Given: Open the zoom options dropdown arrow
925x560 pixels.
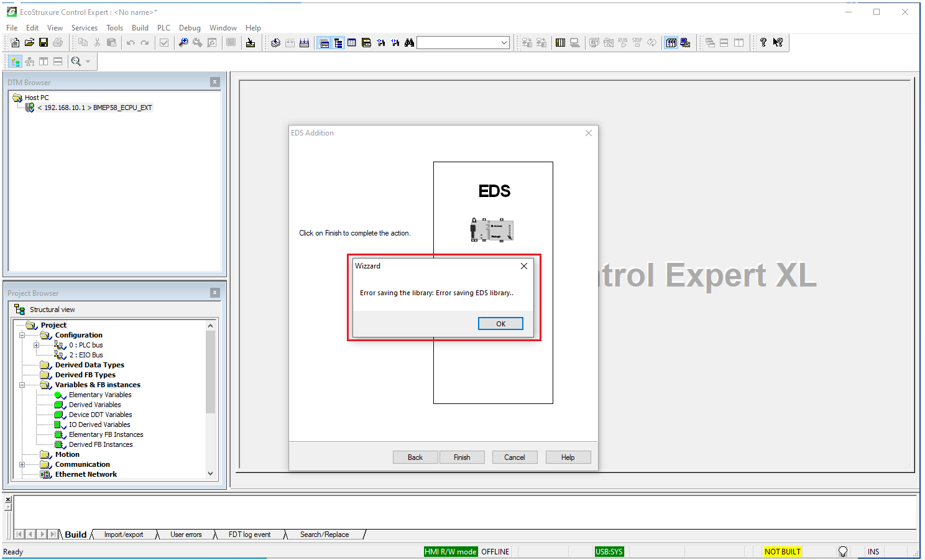Looking at the screenshot, I should pos(88,62).
